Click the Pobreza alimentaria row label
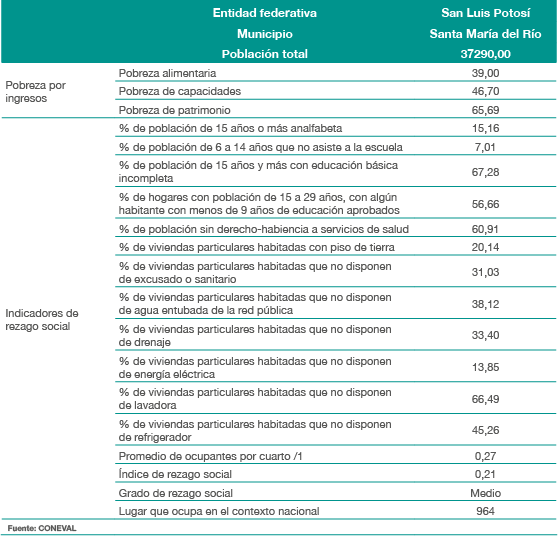This screenshot has height=536, width=558. pyautogui.click(x=167, y=73)
